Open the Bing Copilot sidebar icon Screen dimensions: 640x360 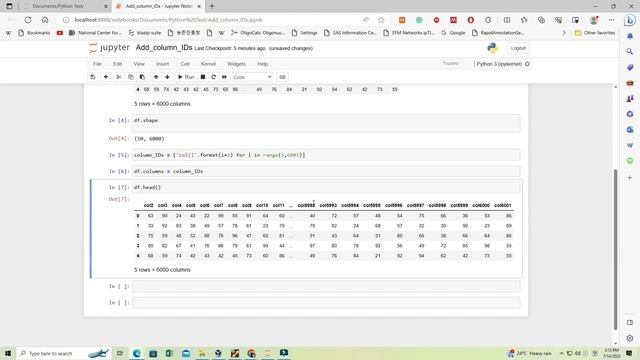coord(630,20)
